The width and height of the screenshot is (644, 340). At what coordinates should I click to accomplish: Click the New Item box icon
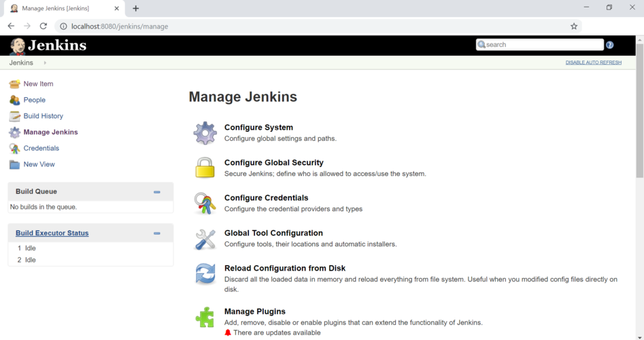[14, 84]
